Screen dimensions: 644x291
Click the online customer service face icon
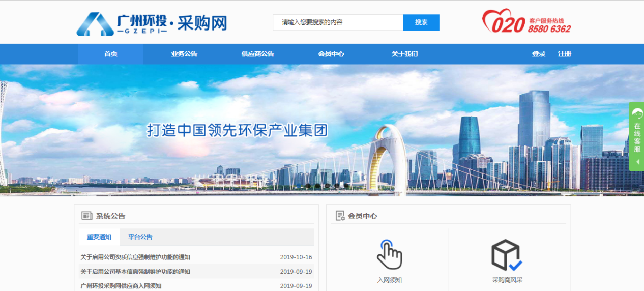click(x=637, y=114)
